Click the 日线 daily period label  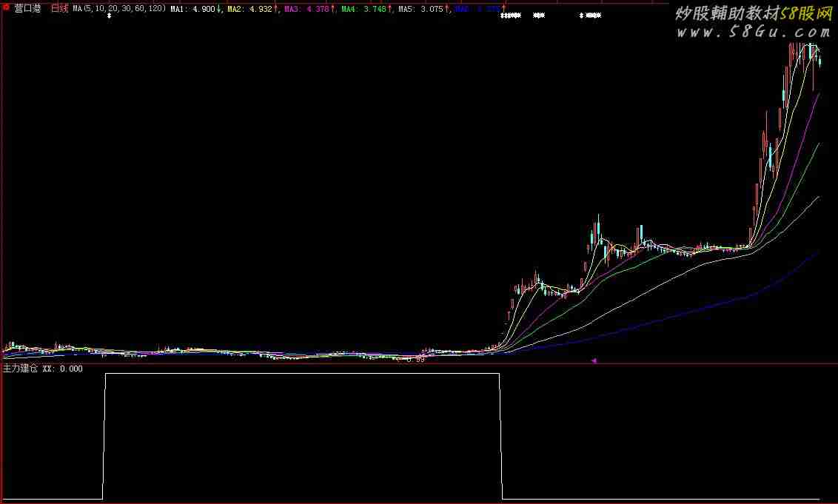(60, 9)
